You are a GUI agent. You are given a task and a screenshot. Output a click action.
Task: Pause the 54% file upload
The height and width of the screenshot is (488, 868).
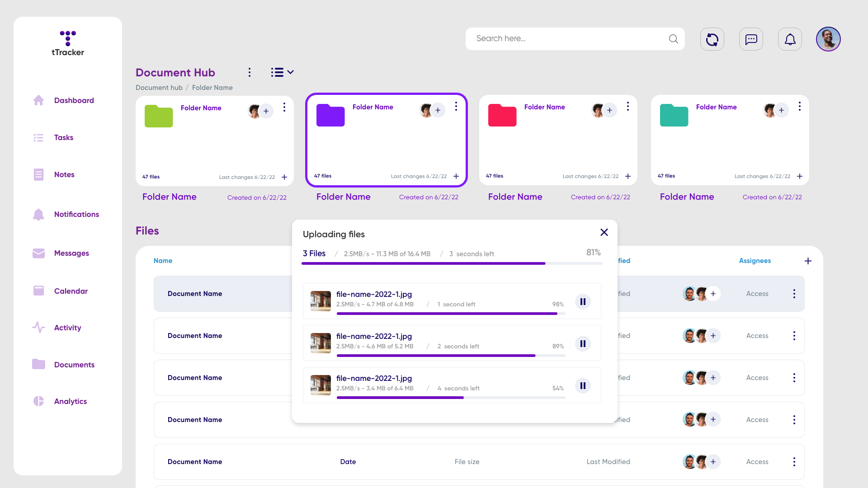click(583, 385)
